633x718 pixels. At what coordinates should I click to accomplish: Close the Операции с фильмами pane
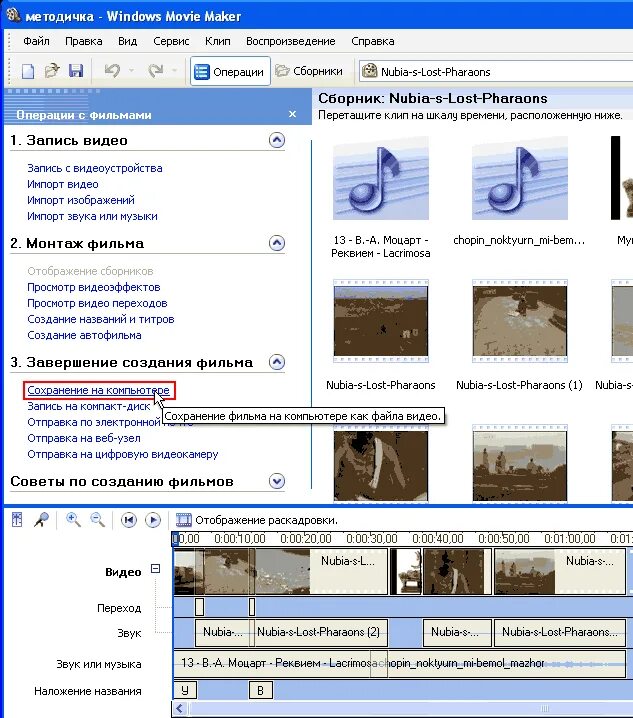(x=293, y=114)
